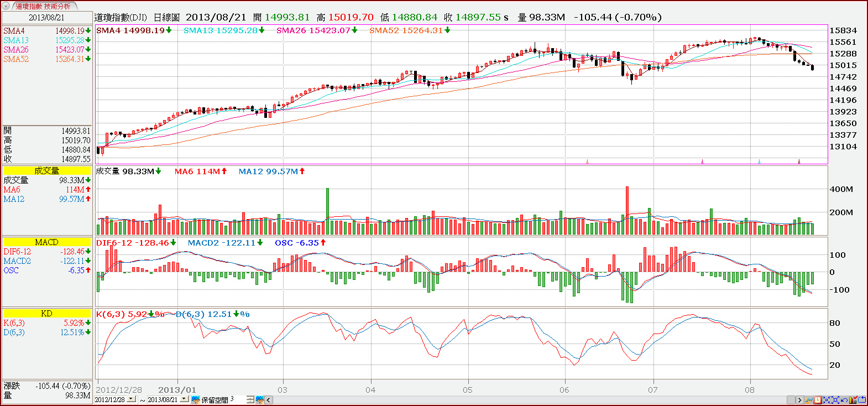Open the end date 2013/08/21 dropdown
Viewport: 868px width, 406px height.
click(184, 399)
